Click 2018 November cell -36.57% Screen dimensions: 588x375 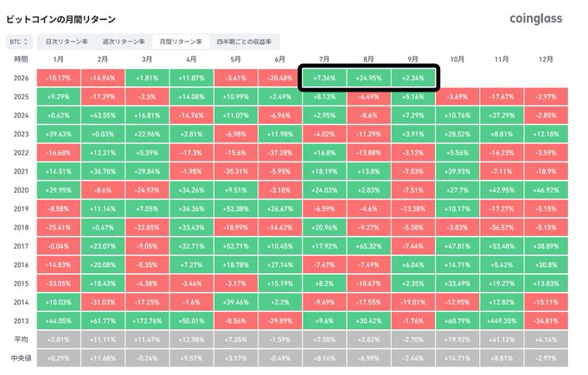coord(502,227)
